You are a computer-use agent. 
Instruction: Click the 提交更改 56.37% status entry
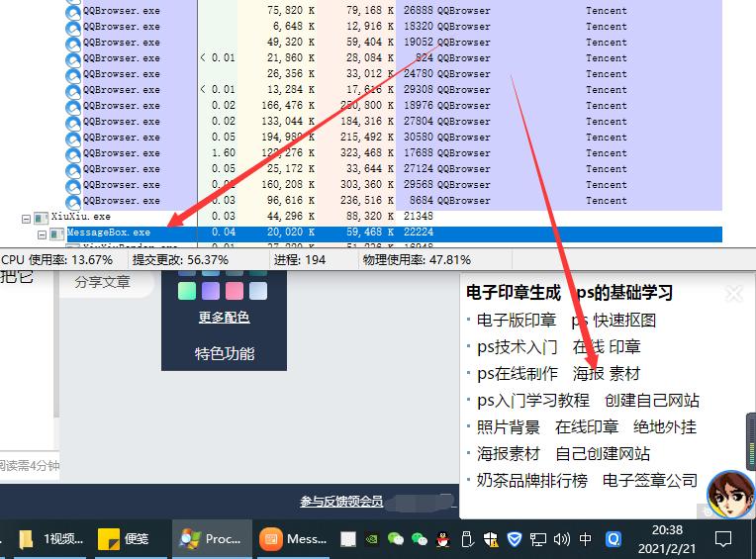pos(180,260)
